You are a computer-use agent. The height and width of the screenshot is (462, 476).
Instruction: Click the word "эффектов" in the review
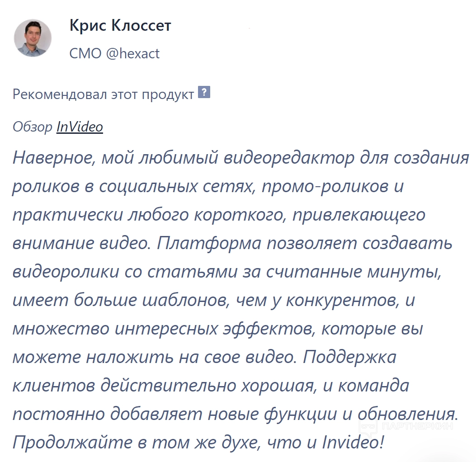(266, 329)
